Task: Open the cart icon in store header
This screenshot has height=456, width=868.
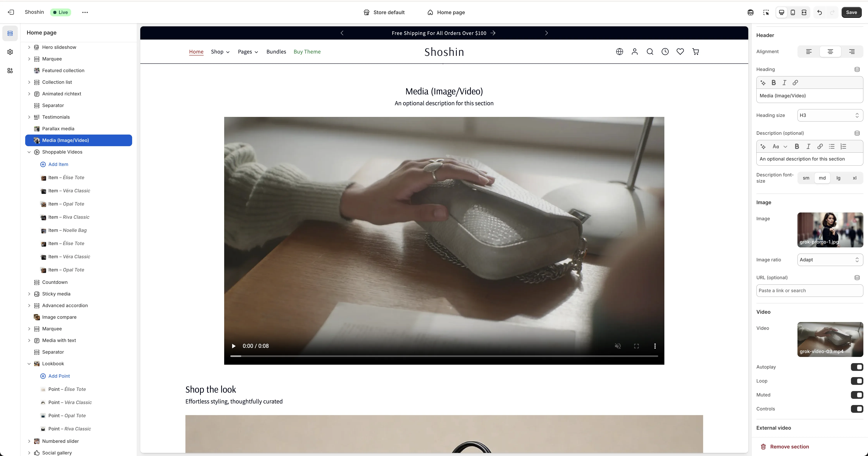Action: pos(696,52)
